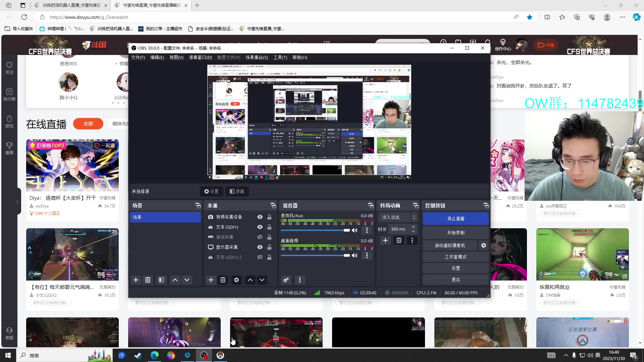644x362 pixels.
Task: Delete selected scene with trash icon
Action: [x=148, y=280]
